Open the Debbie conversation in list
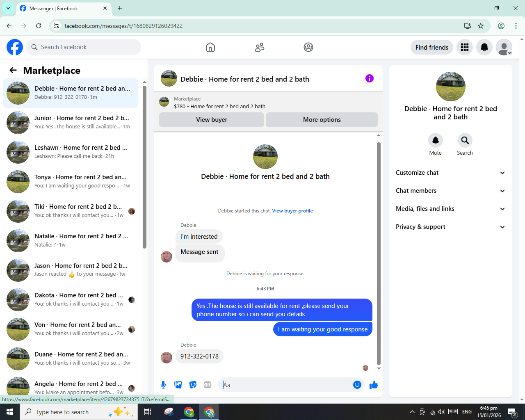 [71, 93]
